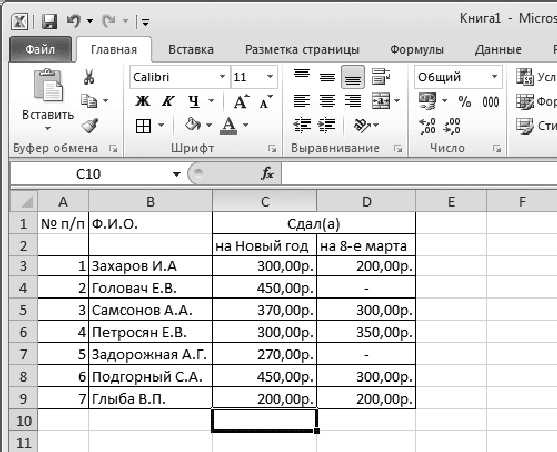Select the cell Самсонов А.А.

[150, 310]
